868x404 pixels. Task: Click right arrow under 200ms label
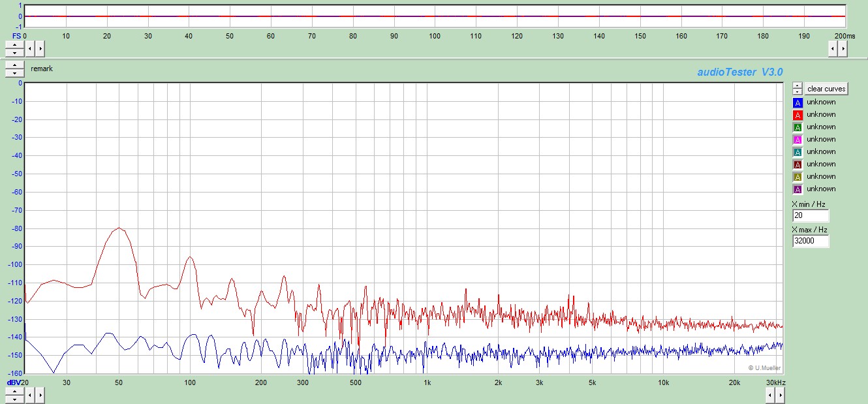pos(843,48)
